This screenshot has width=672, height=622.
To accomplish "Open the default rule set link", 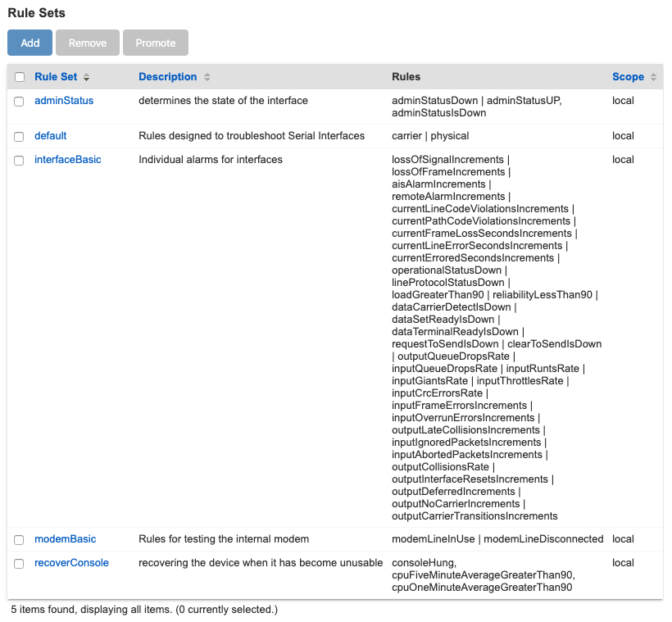I will [51, 136].
